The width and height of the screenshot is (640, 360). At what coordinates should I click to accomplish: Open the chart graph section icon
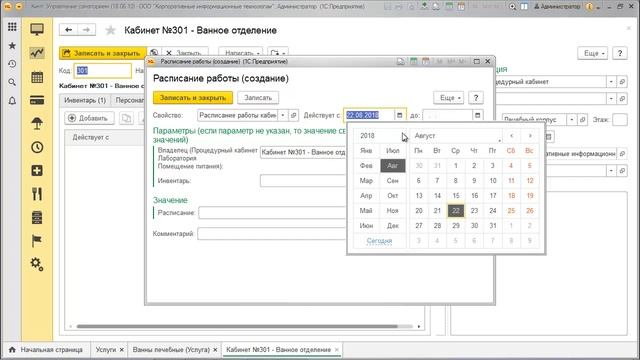point(37,53)
